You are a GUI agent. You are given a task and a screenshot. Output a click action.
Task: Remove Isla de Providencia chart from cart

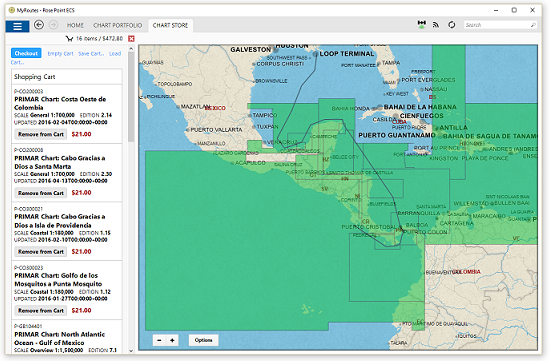click(x=41, y=252)
